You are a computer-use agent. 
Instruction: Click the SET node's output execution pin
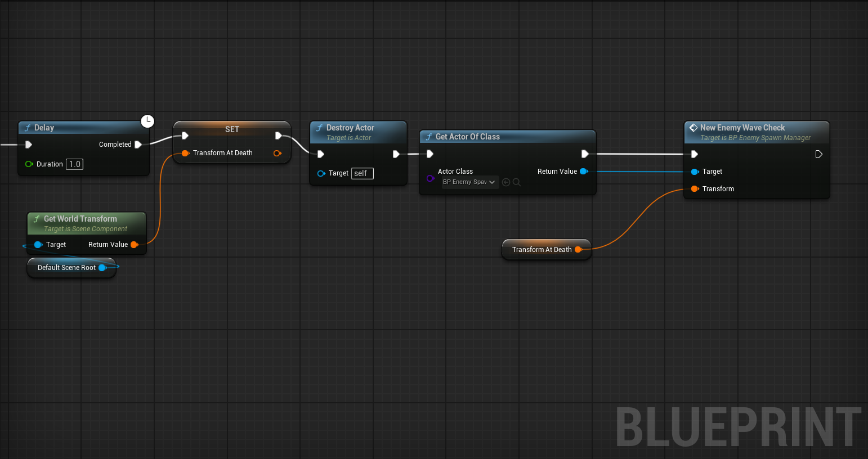point(278,136)
